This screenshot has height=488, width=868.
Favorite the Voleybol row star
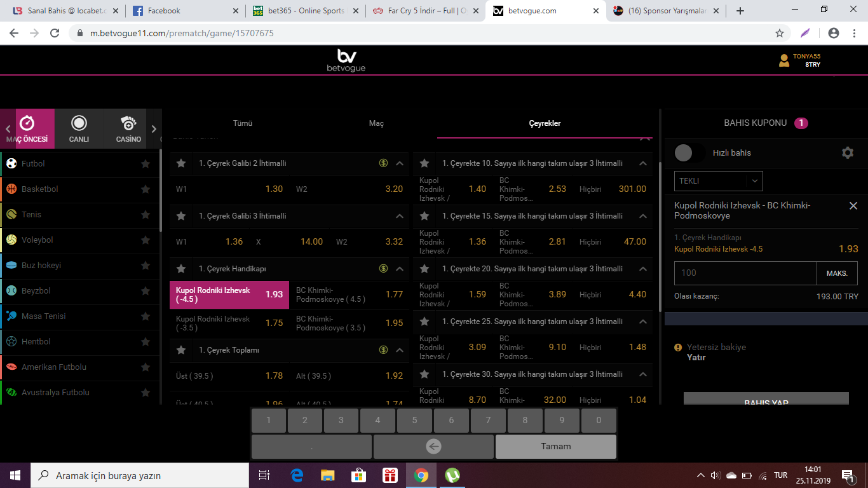click(x=146, y=240)
